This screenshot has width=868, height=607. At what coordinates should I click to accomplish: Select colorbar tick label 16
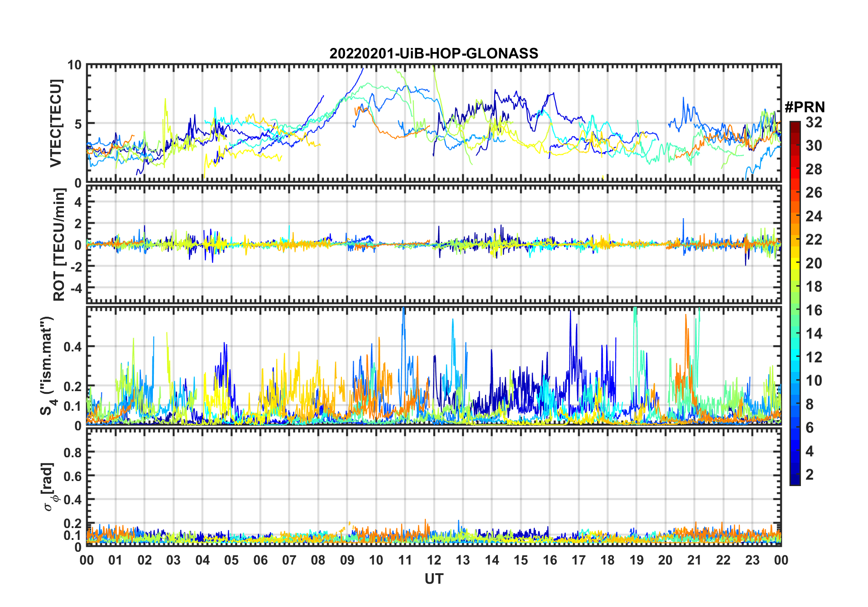coord(814,310)
